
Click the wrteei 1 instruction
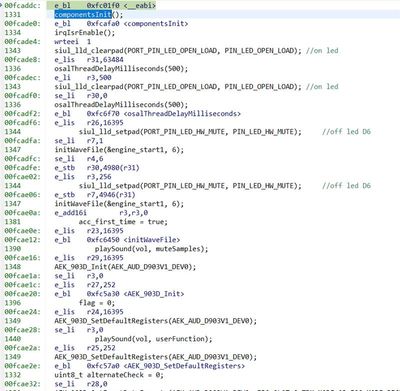[73, 42]
